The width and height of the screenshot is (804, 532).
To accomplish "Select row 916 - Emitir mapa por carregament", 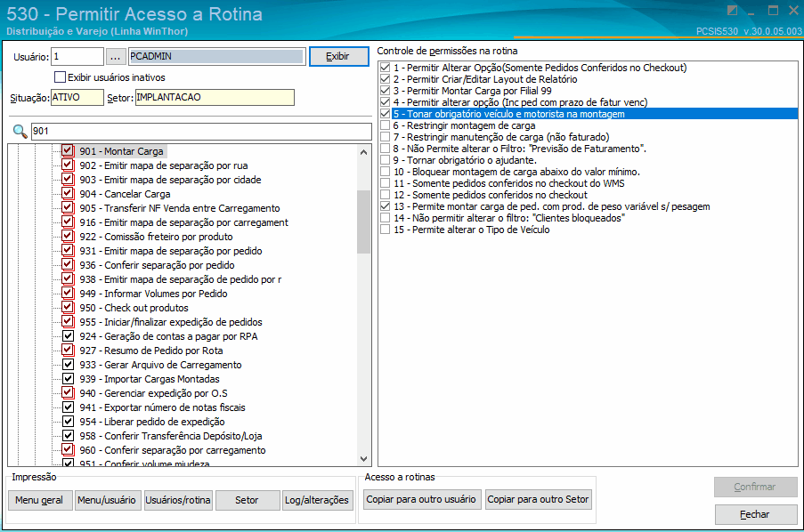I will click(x=183, y=222).
